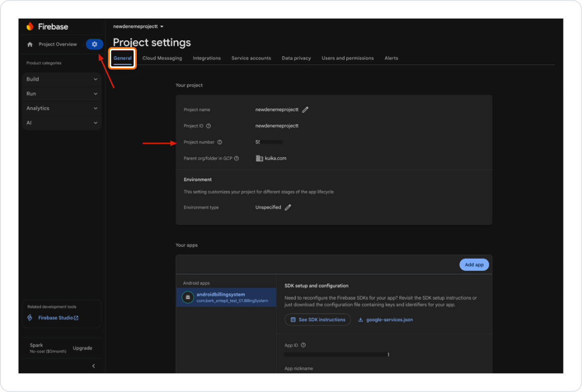Click the Add app button
Viewport: 582px width, 392px height.
(474, 265)
